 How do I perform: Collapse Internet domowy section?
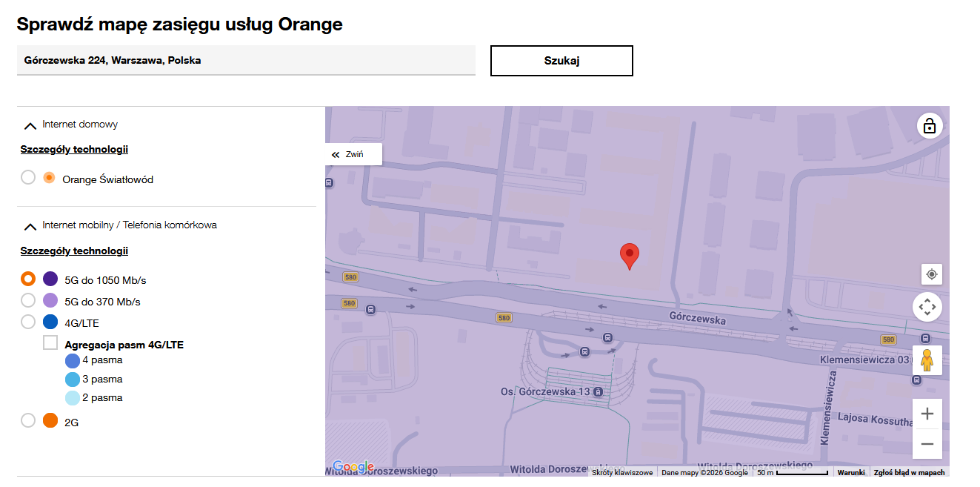(x=30, y=125)
